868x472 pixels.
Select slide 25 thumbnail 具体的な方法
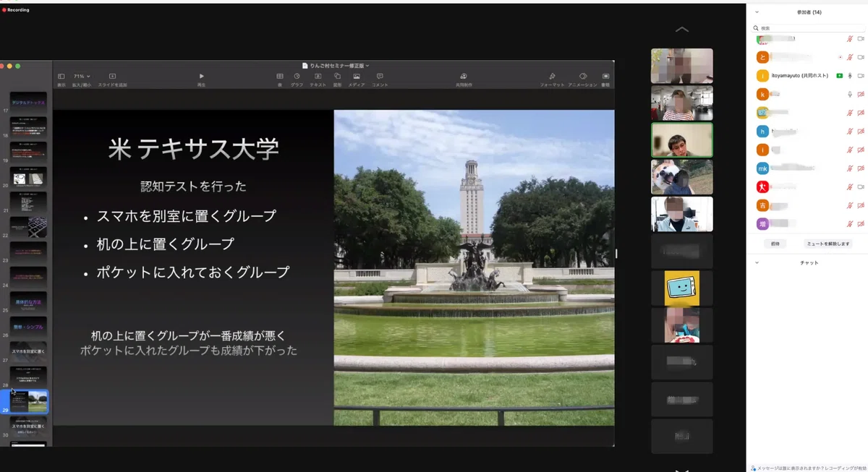coord(28,302)
